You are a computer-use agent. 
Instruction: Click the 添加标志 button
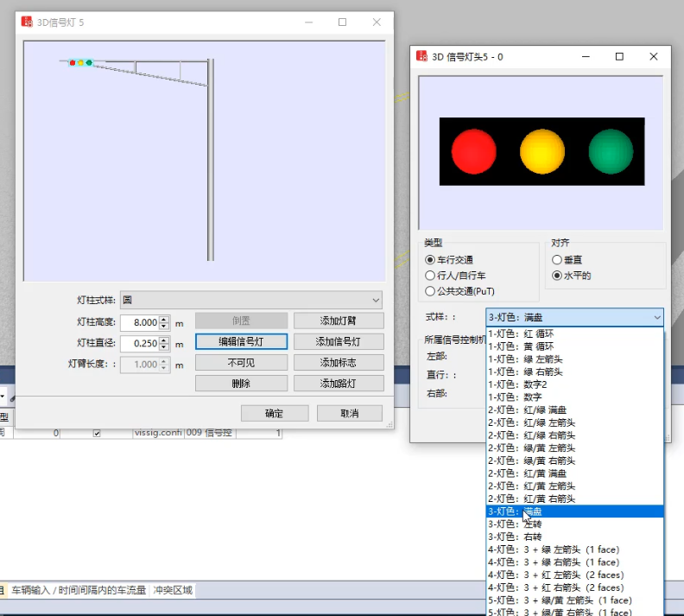pyautogui.click(x=339, y=363)
